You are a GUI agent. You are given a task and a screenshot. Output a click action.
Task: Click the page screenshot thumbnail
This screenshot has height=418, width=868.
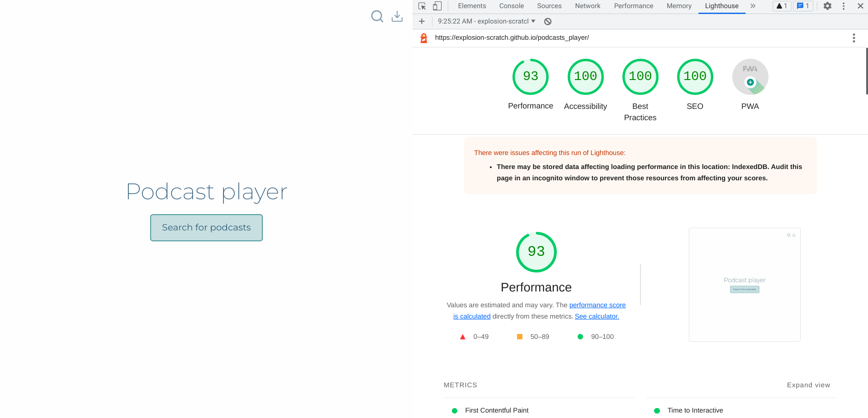(x=745, y=285)
